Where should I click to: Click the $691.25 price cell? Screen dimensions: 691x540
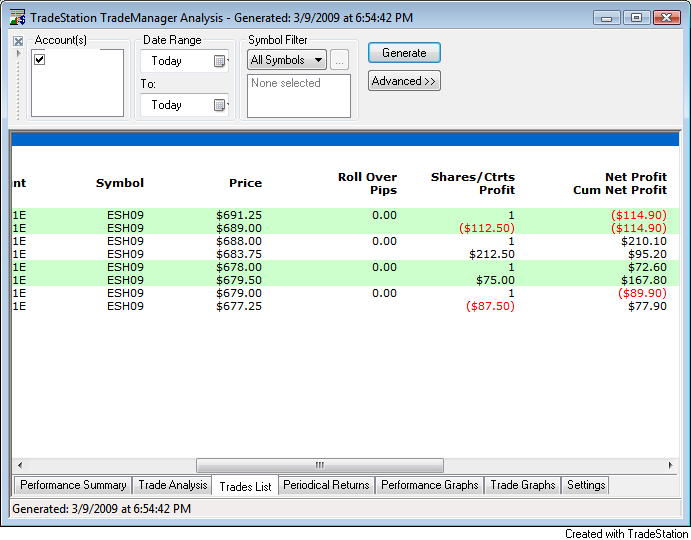pyautogui.click(x=239, y=215)
